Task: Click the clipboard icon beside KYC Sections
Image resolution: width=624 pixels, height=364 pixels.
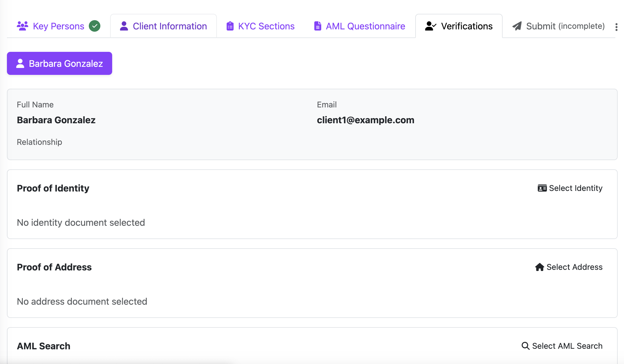Action: pyautogui.click(x=230, y=26)
